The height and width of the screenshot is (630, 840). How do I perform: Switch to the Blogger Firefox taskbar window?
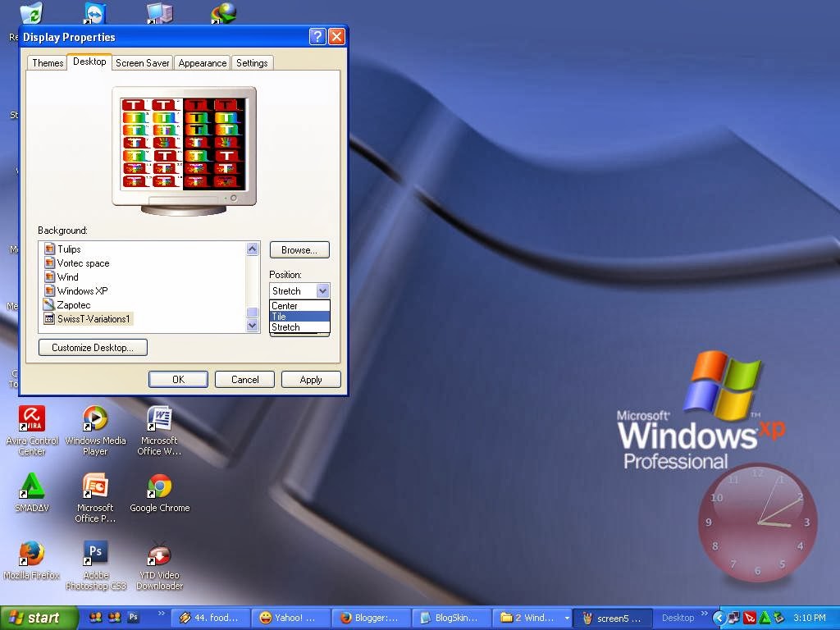tap(370, 618)
